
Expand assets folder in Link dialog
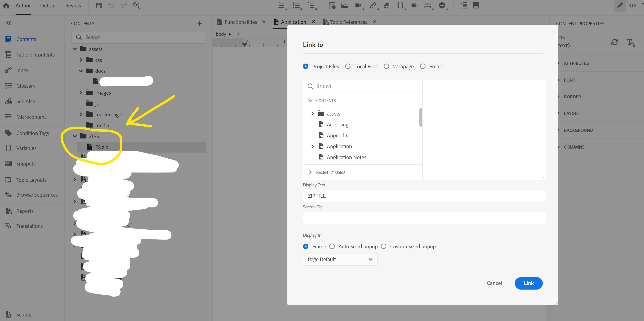[x=313, y=114]
